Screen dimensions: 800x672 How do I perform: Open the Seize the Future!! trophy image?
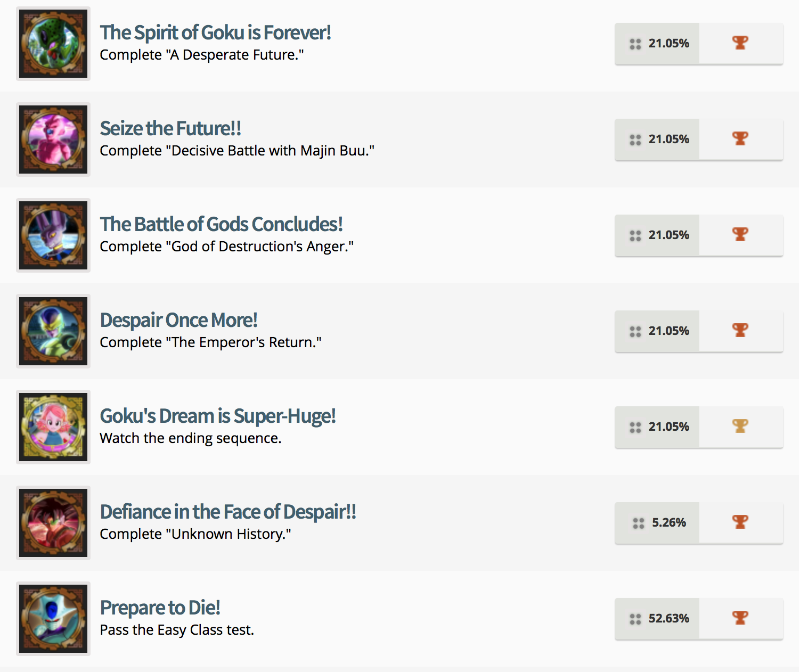53,140
